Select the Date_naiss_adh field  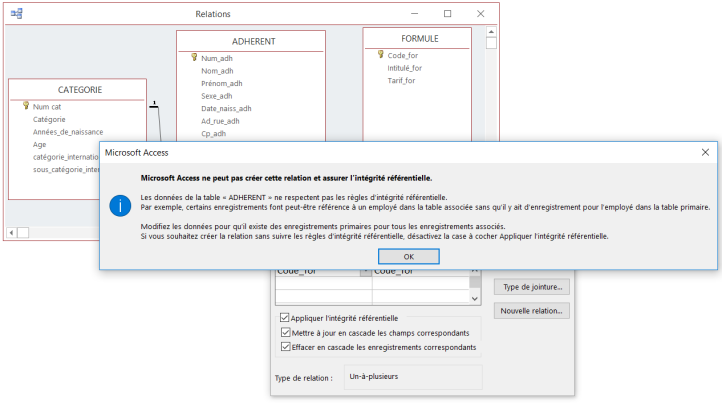(226, 108)
